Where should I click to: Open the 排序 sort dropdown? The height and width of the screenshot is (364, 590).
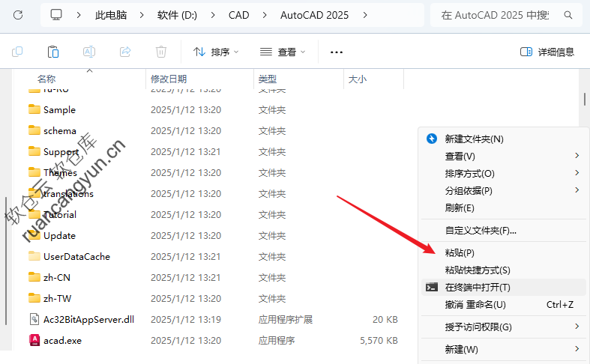click(216, 52)
